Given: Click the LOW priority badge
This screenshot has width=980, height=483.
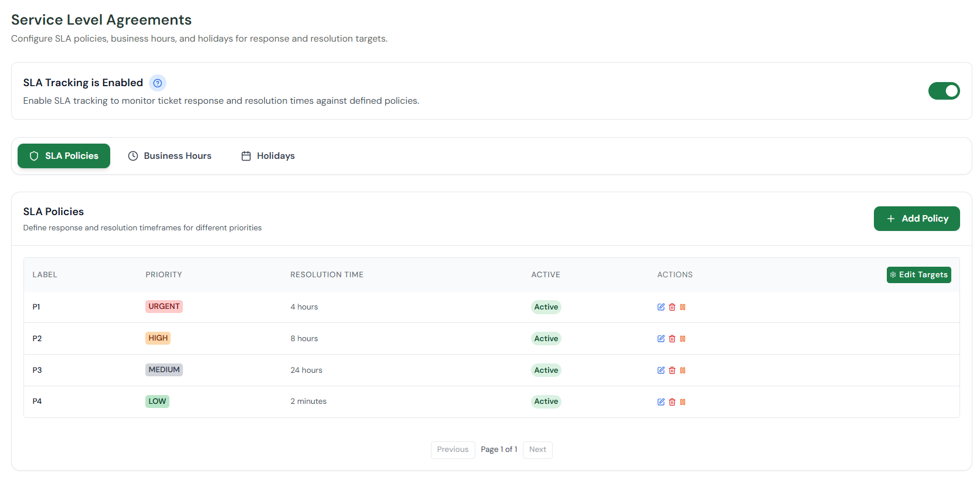Looking at the screenshot, I should coord(157,402).
